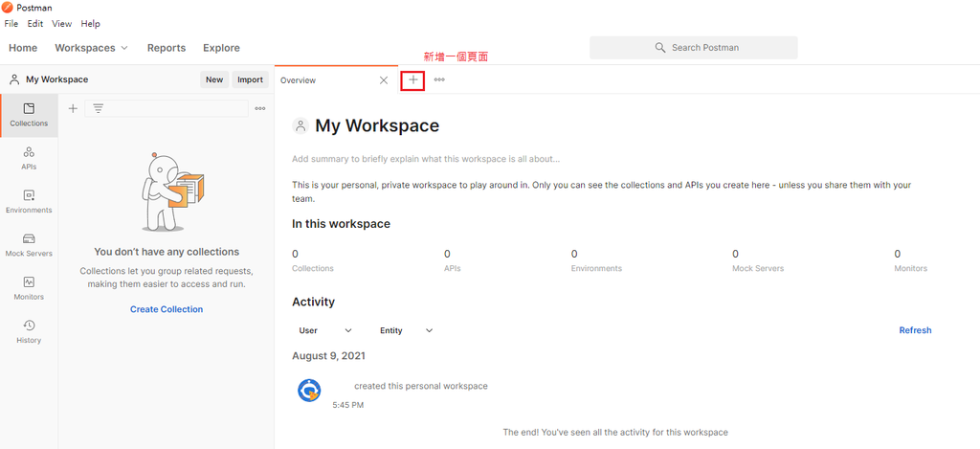Go to the Home page
The height and width of the screenshot is (449, 980).
pyautogui.click(x=23, y=48)
